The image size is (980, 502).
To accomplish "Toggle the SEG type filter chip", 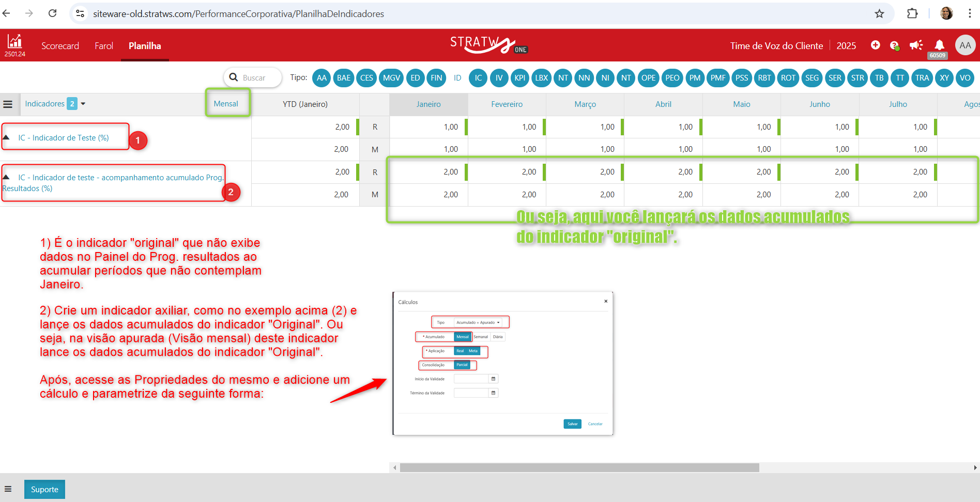I will coord(812,78).
